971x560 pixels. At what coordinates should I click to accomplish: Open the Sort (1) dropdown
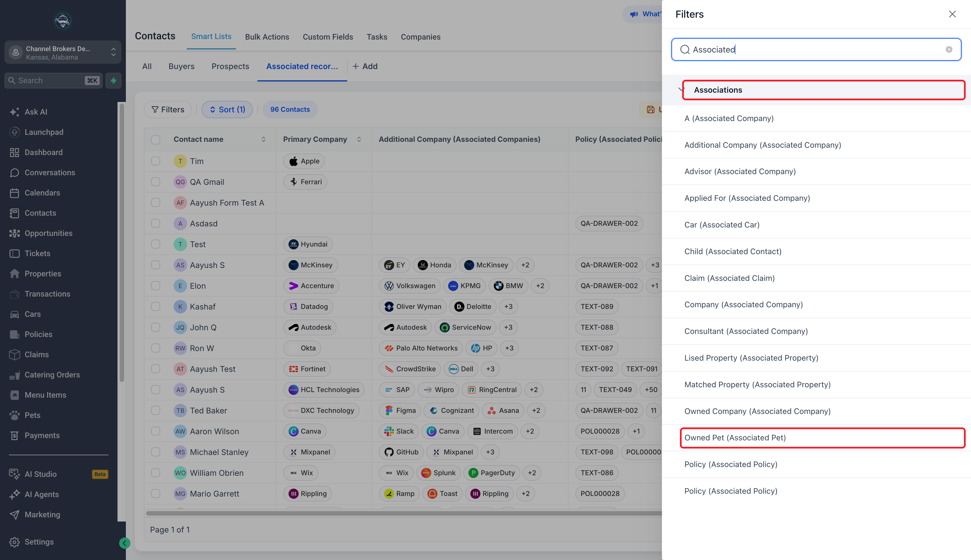227,110
